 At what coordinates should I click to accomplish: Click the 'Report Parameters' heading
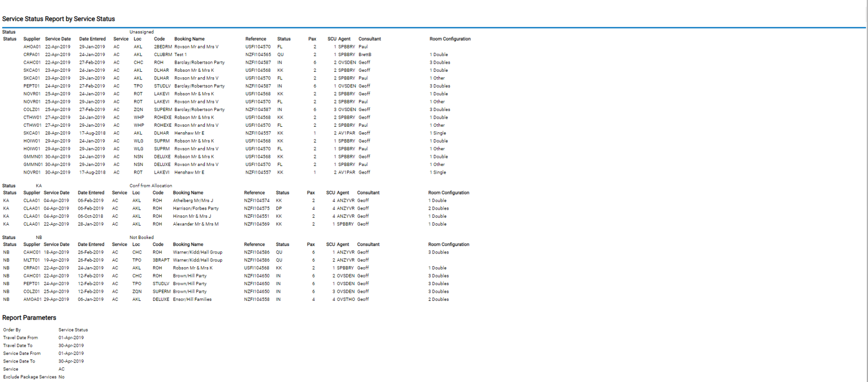point(29,318)
